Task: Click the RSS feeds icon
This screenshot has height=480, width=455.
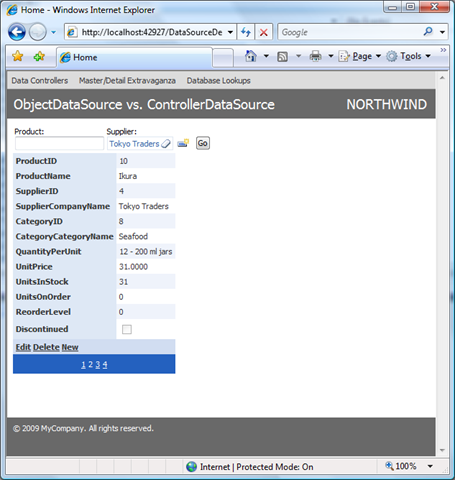Action: [x=282, y=57]
